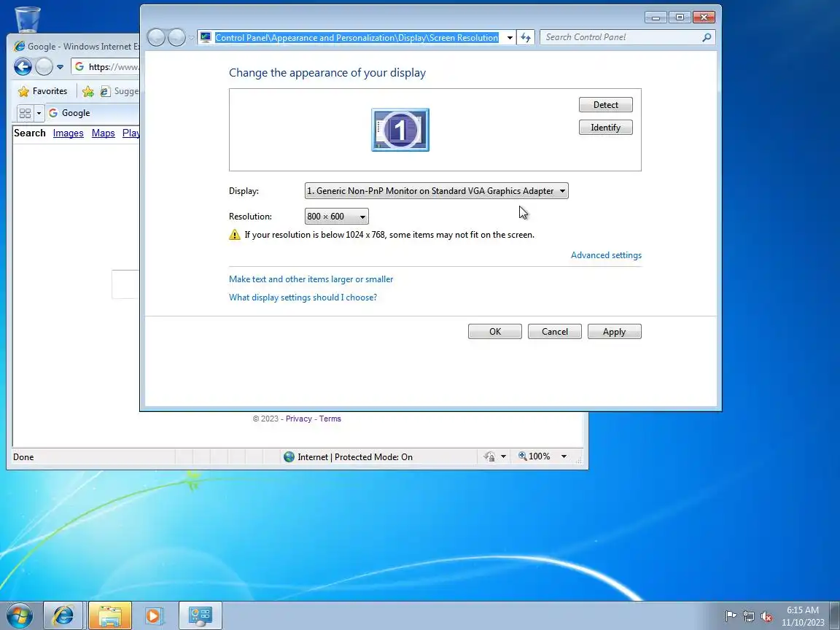Open Internet Explorer recent pages dropdown arrow
The image size is (840, 630).
click(x=60, y=67)
